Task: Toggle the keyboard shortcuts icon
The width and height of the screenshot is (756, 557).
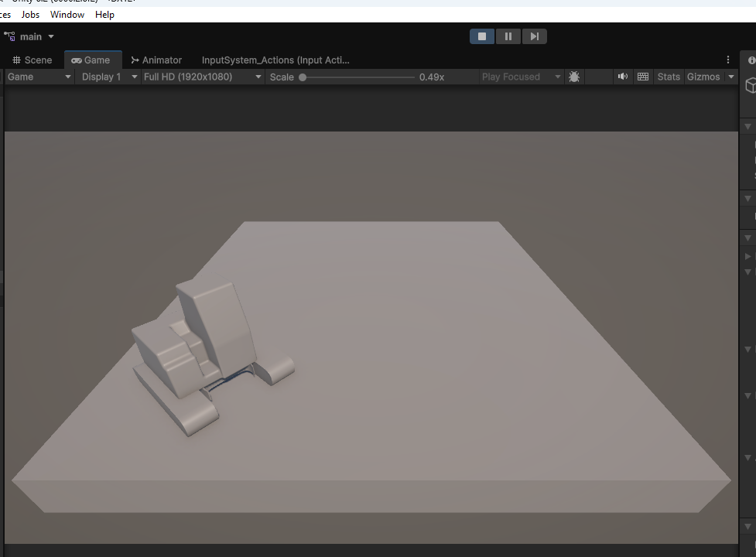Action: (x=643, y=77)
